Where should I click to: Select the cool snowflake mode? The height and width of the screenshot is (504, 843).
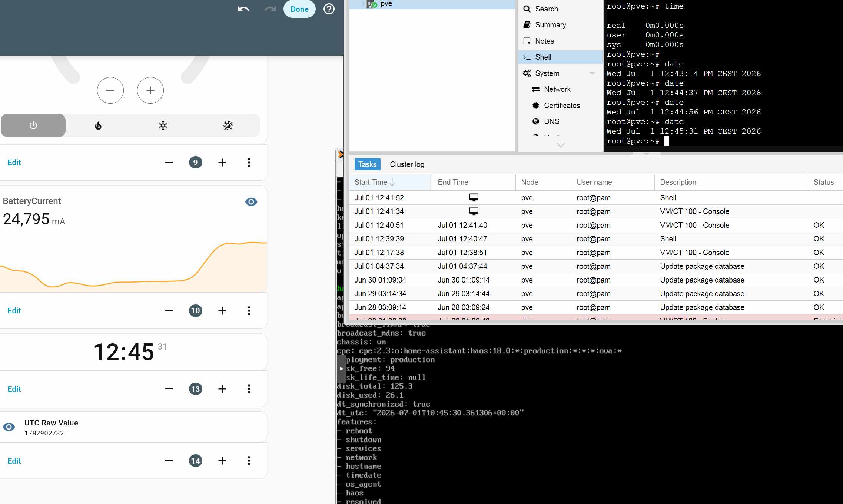[x=163, y=126]
